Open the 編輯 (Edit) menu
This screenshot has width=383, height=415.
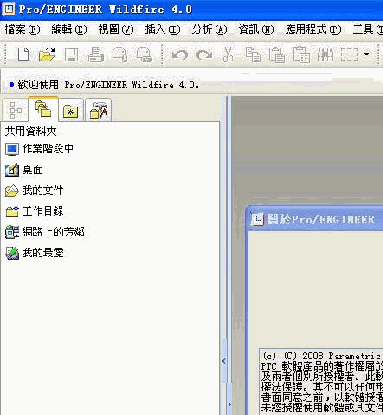[69, 30]
